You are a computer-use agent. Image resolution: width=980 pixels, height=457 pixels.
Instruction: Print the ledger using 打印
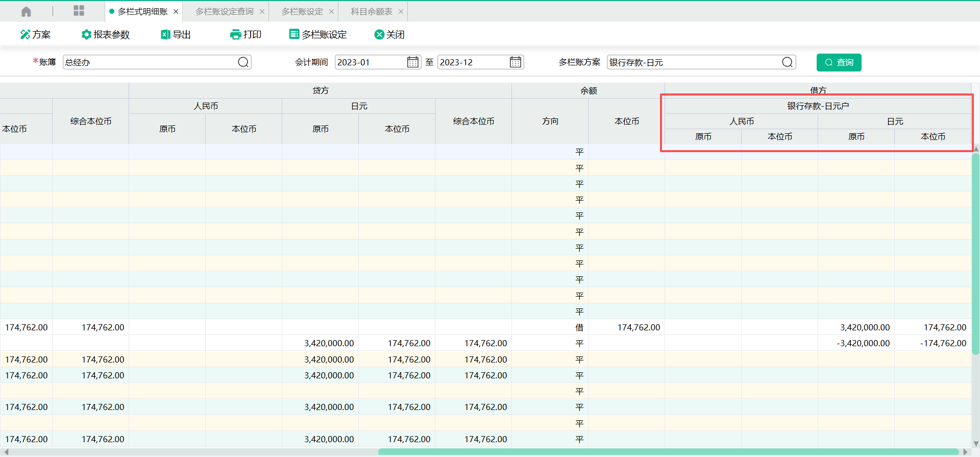pos(246,34)
